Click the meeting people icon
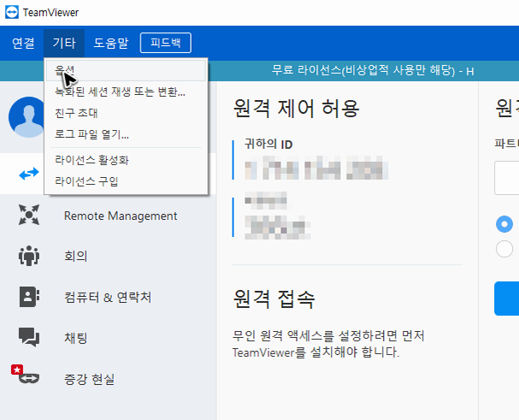This screenshot has height=420, width=519. click(29, 256)
